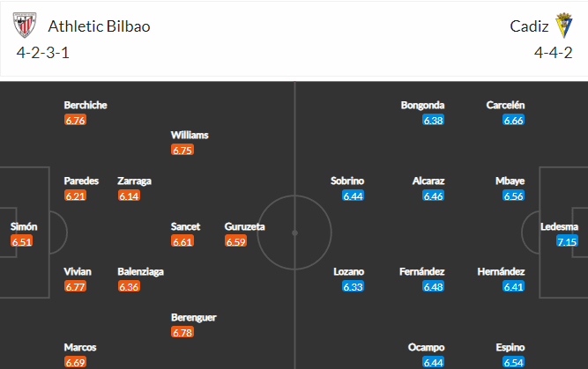The width and height of the screenshot is (588, 369).
Task: Open Mbaye player details
Action: [x=510, y=181]
